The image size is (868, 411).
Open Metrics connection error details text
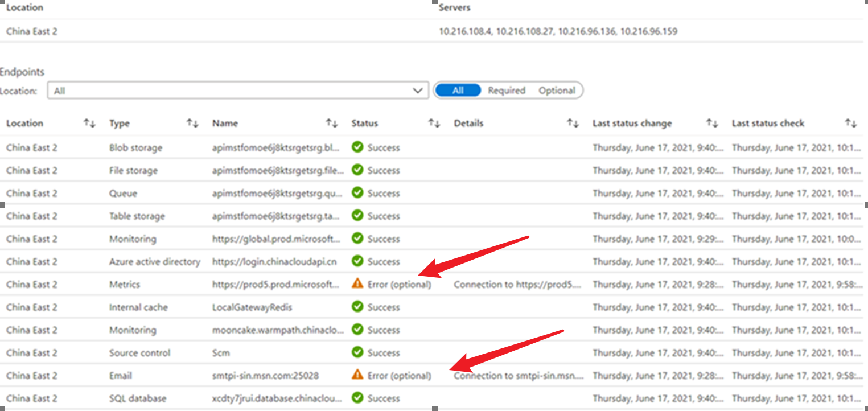click(517, 285)
